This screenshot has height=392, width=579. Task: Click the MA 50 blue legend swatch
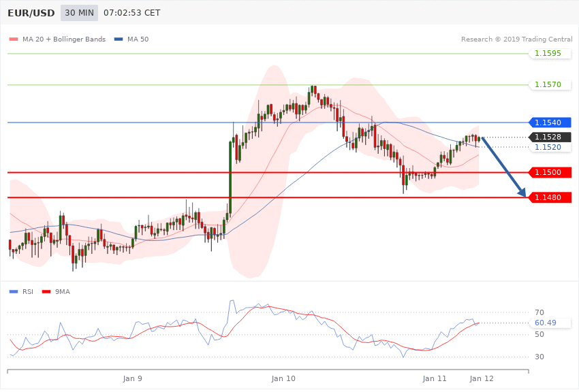coord(119,39)
